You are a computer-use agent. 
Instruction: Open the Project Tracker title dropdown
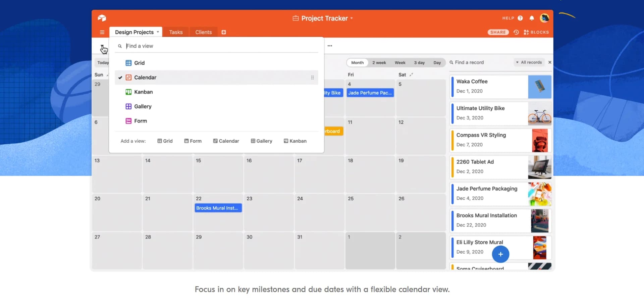[352, 18]
